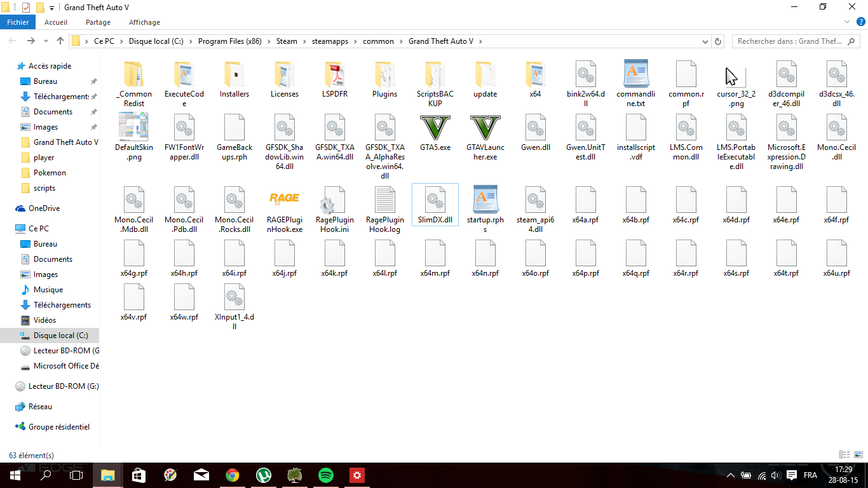This screenshot has width=868, height=488.
Task: Select the XInput1_4.dll file
Action: (x=234, y=297)
